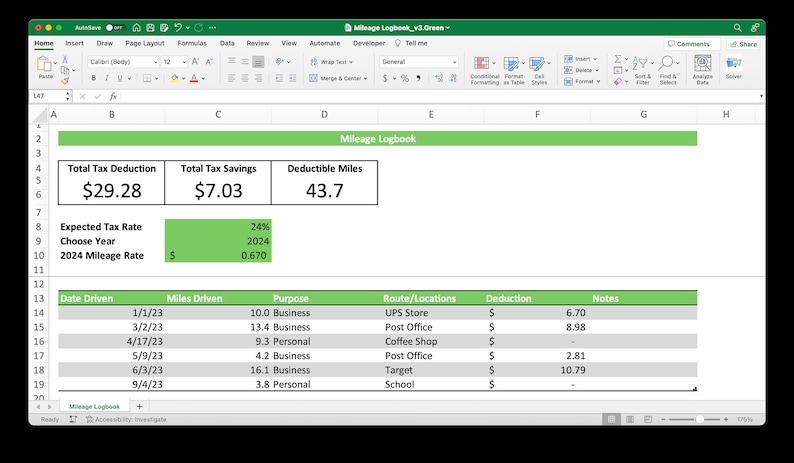Screen dimensions: 794x463
Task: Apply percent style
Action: [x=405, y=78]
